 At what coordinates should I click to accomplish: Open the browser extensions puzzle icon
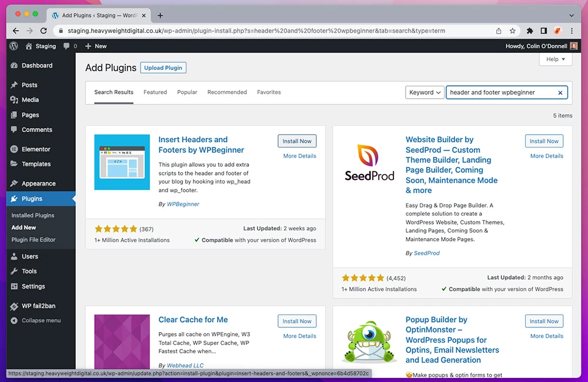click(x=530, y=31)
